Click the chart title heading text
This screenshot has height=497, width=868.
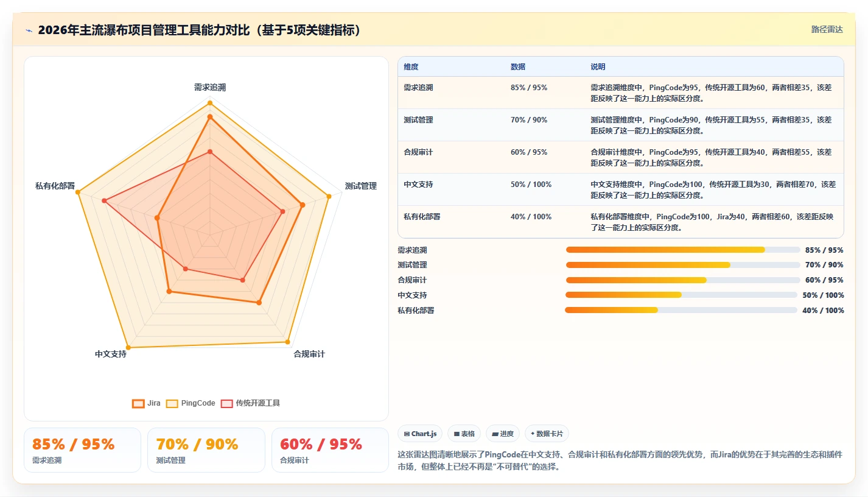click(x=200, y=30)
